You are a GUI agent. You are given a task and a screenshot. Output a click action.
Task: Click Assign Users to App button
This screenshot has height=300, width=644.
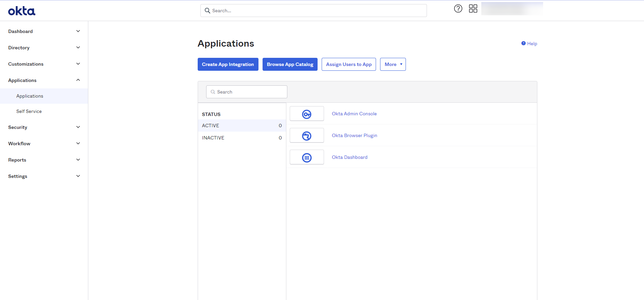point(348,64)
